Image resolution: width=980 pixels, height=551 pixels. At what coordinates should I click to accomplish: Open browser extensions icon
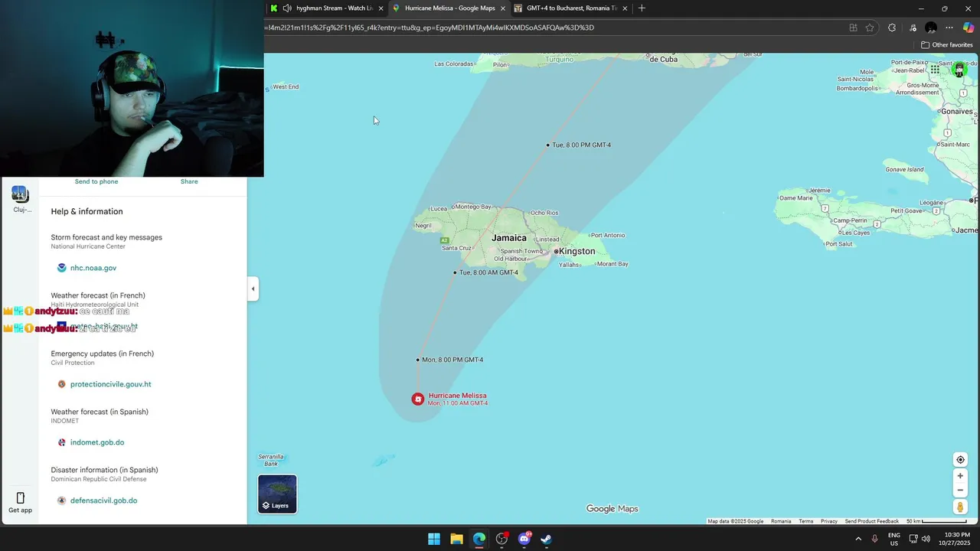tap(892, 28)
